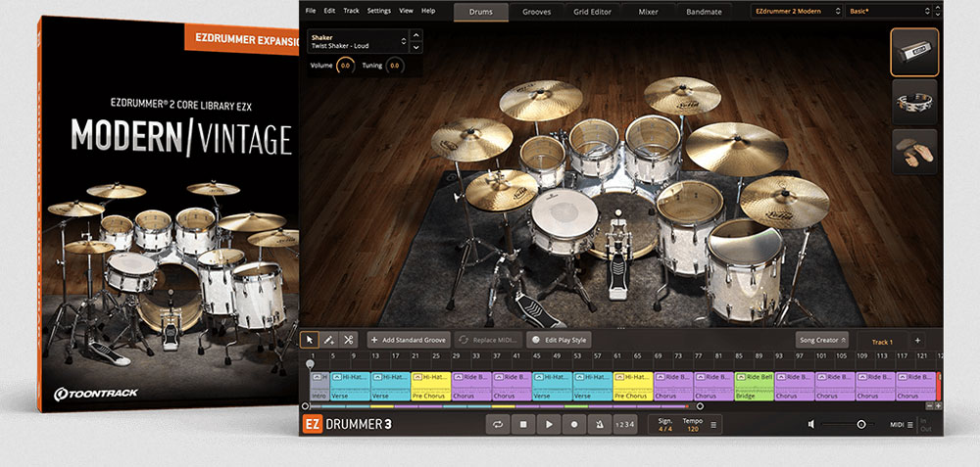Click the snare drum in the kit
Image resolution: width=980 pixels, height=467 pixels.
tap(565, 218)
